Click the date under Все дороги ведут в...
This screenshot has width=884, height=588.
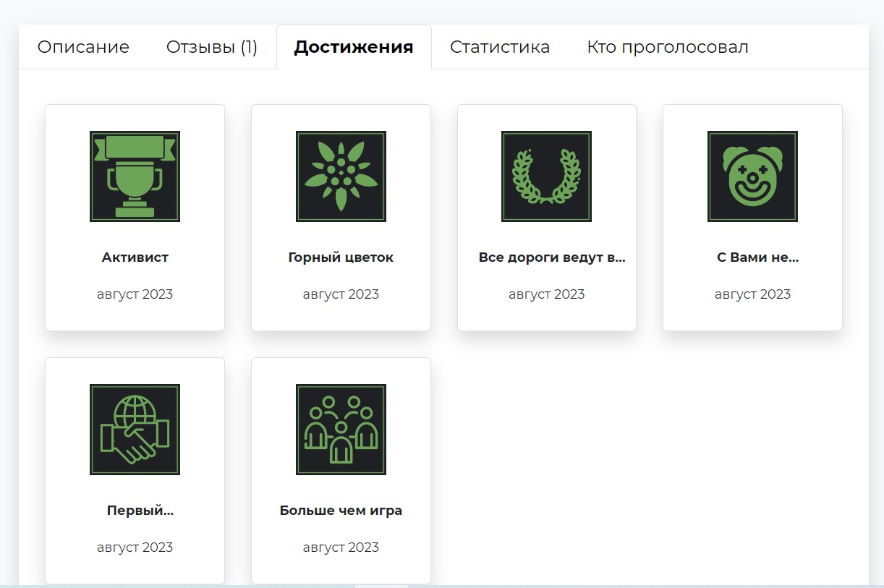click(547, 294)
